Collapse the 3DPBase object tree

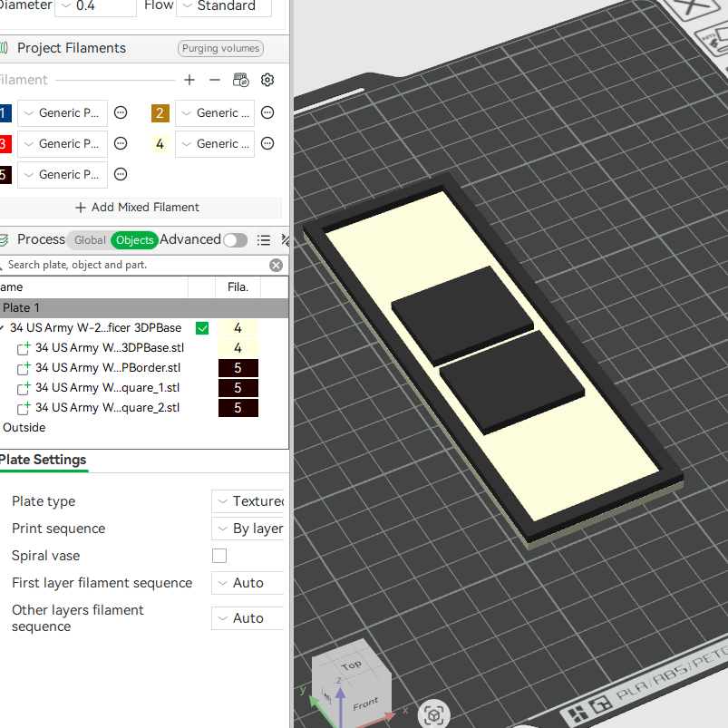point(3,328)
